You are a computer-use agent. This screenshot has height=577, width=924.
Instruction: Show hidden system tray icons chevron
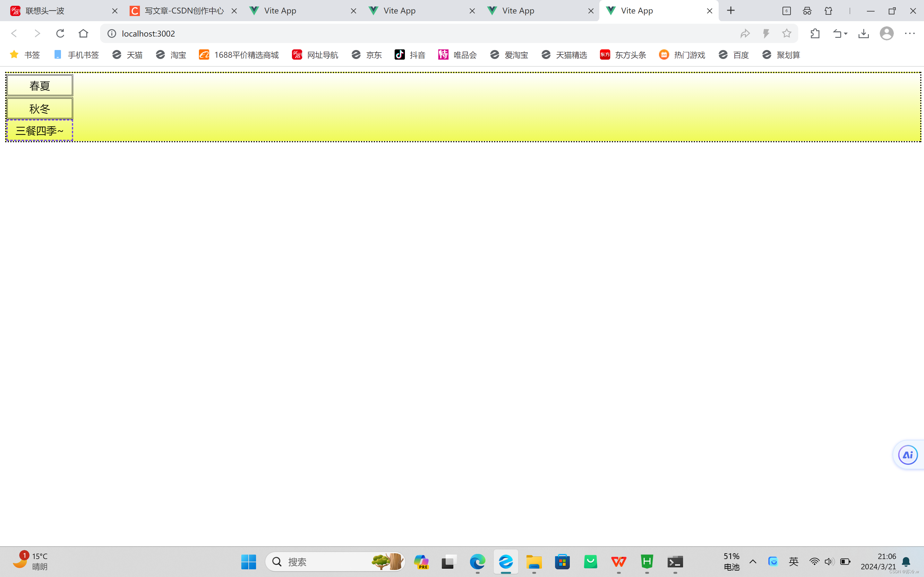(x=753, y=561)
